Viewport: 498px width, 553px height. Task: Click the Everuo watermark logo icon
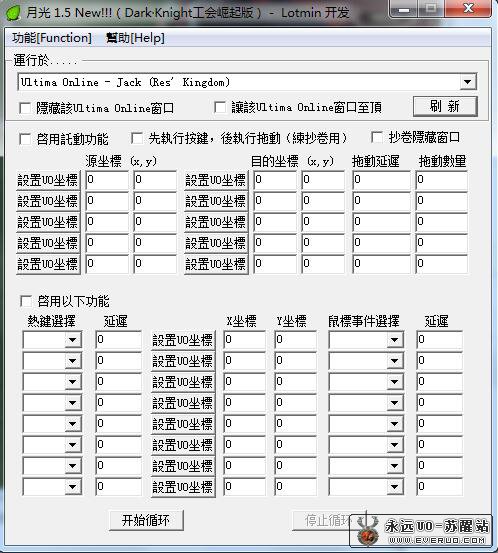pos(368,531)
